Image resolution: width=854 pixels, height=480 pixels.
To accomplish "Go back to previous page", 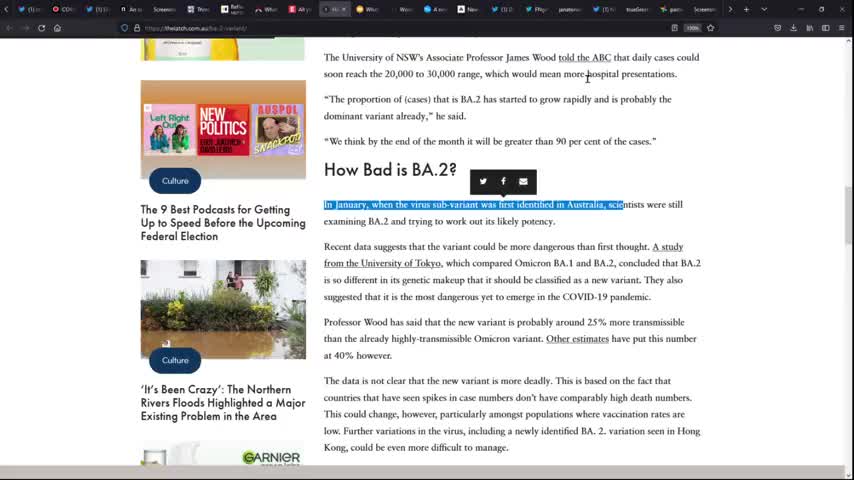I will (x=9, y=28).
